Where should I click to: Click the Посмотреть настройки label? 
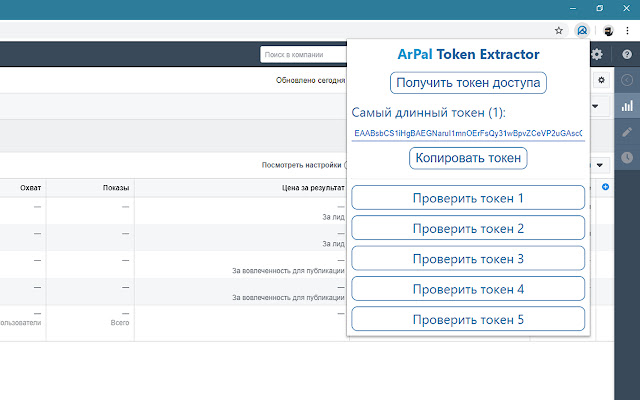[301, 165]
